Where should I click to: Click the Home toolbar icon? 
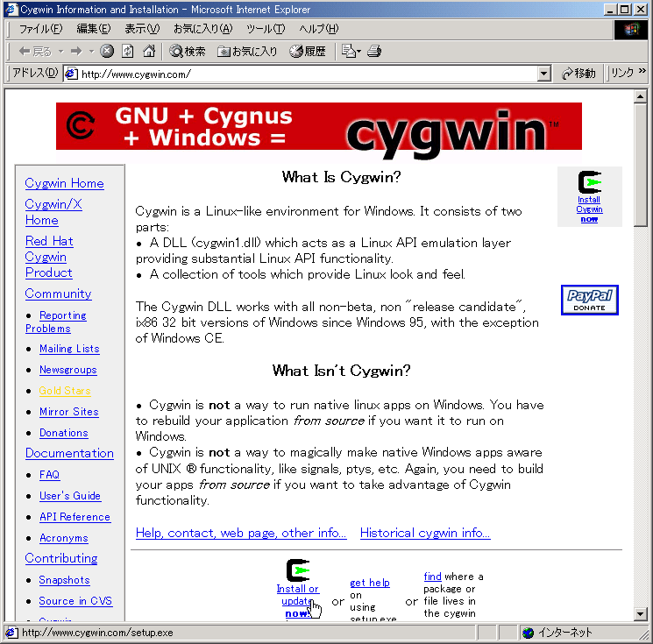pyautogui.click(x=149, y=51)
